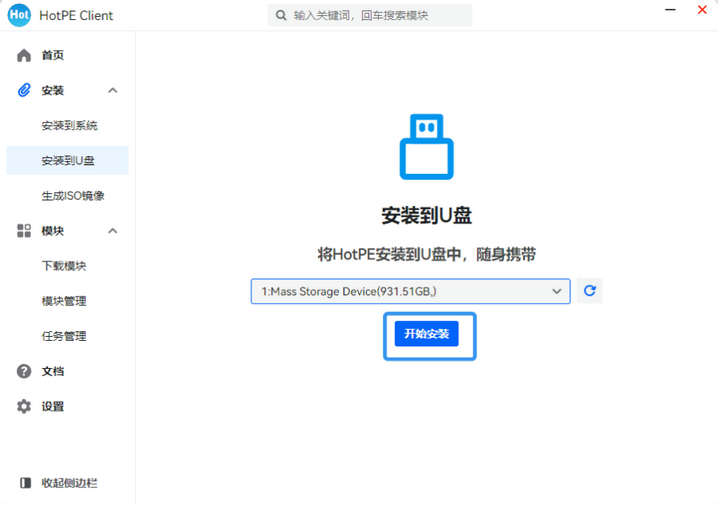Minimize the HotPE Client window
720x506 pixels.
tap(670, 10)
